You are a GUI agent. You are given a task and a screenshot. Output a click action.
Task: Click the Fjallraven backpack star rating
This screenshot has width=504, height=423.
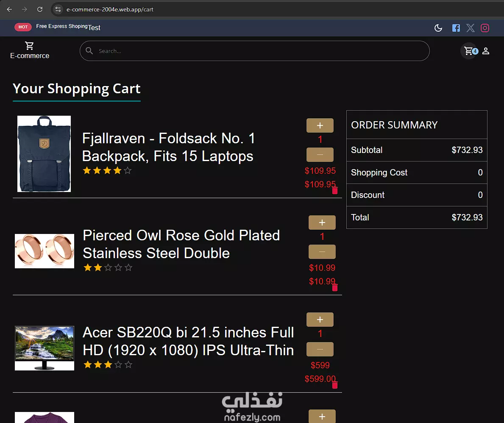coord(107,170)
